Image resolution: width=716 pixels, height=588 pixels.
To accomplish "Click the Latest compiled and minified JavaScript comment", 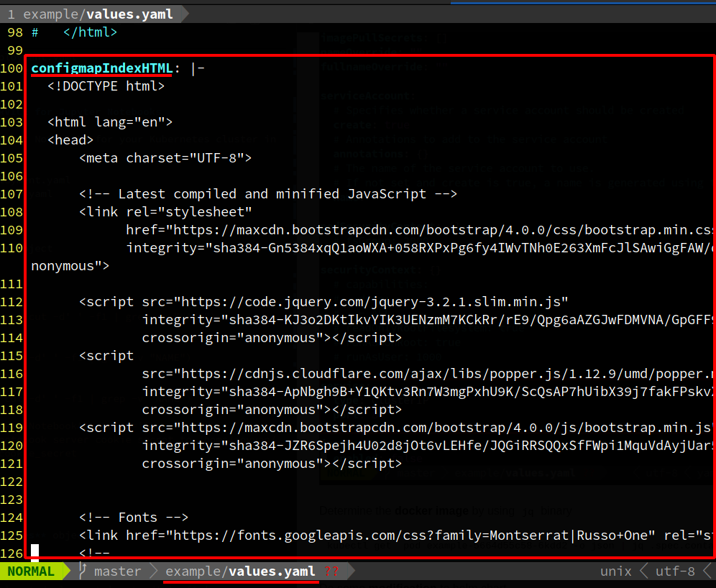I will tap(268, 194).
